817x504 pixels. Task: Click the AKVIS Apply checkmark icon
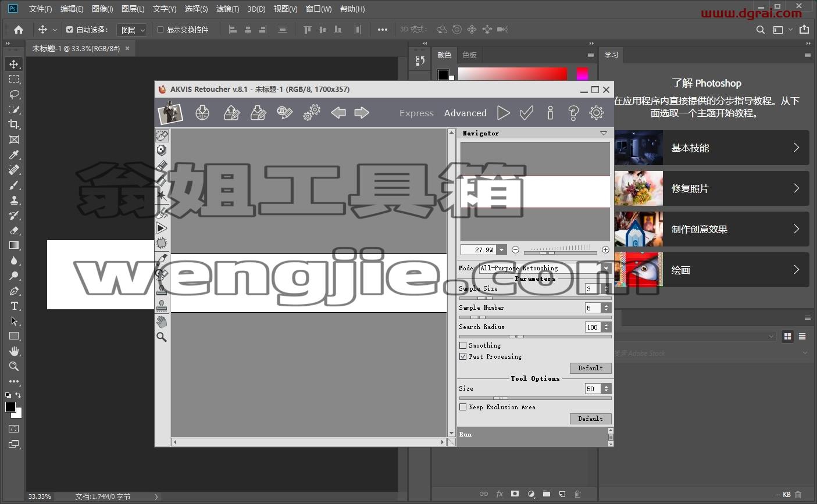pos(527,113)
